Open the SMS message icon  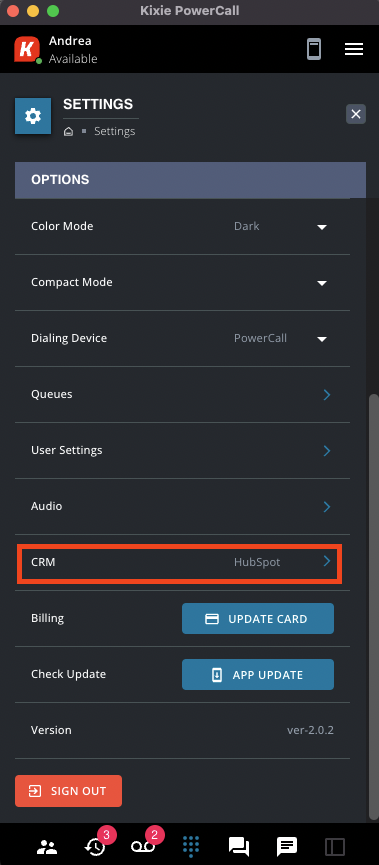click(x=287, y=846)
